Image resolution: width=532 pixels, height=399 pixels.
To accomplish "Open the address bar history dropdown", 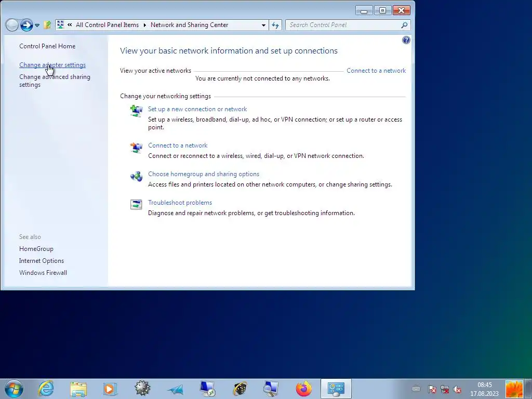I will coord(263,25).
